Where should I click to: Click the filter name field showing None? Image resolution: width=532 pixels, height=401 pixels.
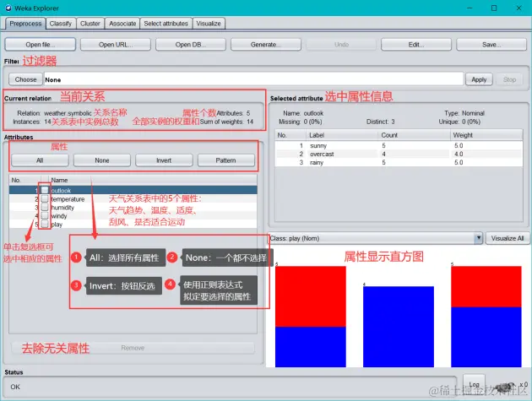[x=253, y=79]
